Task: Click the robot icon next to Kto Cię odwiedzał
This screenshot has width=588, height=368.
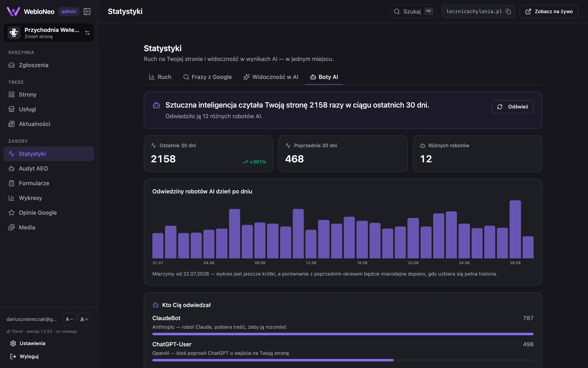Action: click(x=155, y=305)
